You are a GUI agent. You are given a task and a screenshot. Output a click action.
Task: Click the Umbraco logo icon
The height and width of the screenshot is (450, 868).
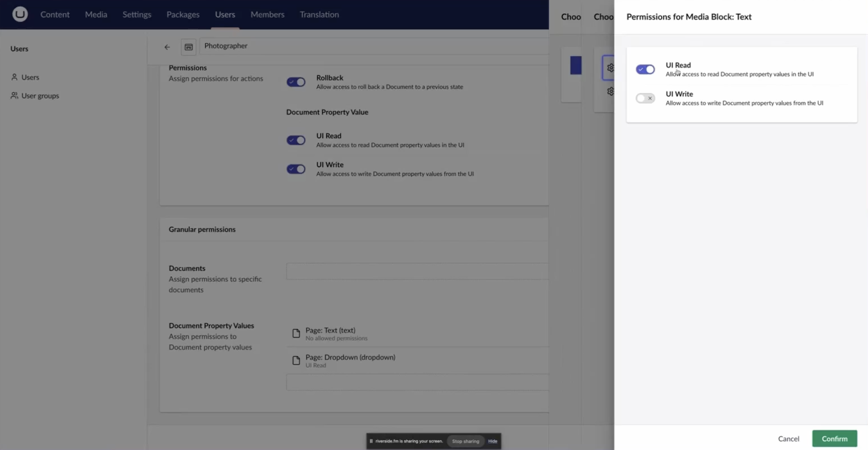pos(20,14)
